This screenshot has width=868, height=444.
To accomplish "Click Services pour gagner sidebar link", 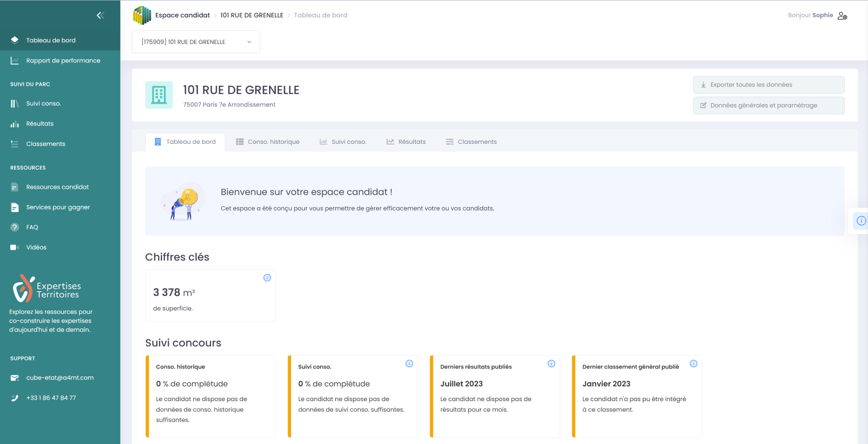I will 60,207.
